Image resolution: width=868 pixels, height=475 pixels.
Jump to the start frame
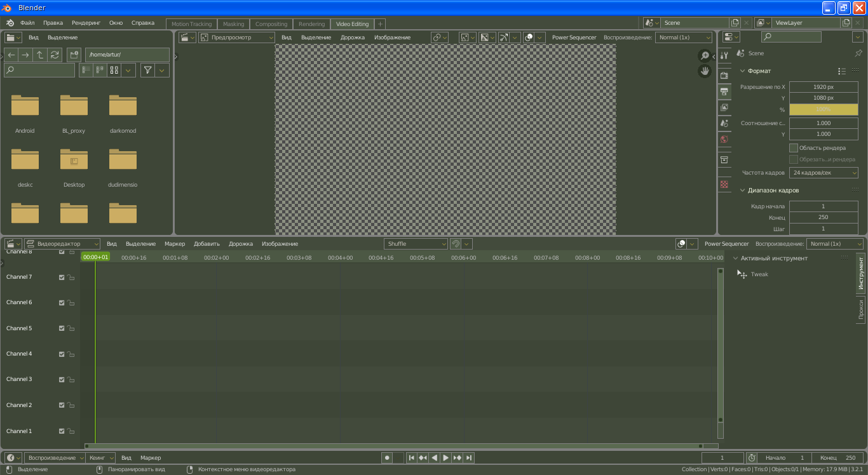[x=411, y=458]
